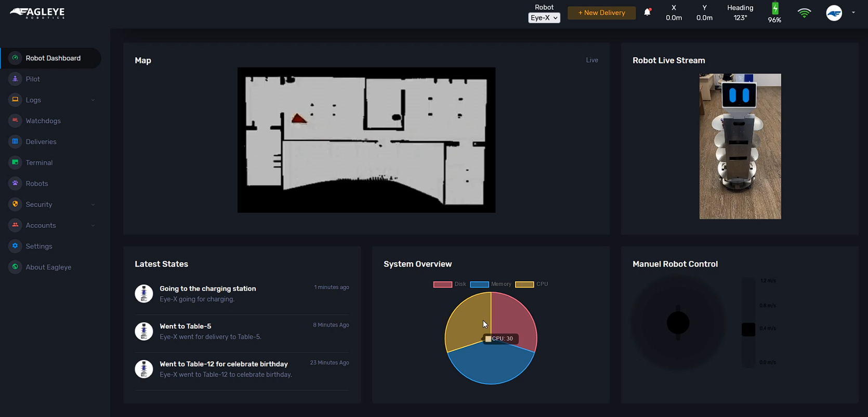Click the Wi-Fi signal icon
This screenshot has height=417, width=868.
804,13
